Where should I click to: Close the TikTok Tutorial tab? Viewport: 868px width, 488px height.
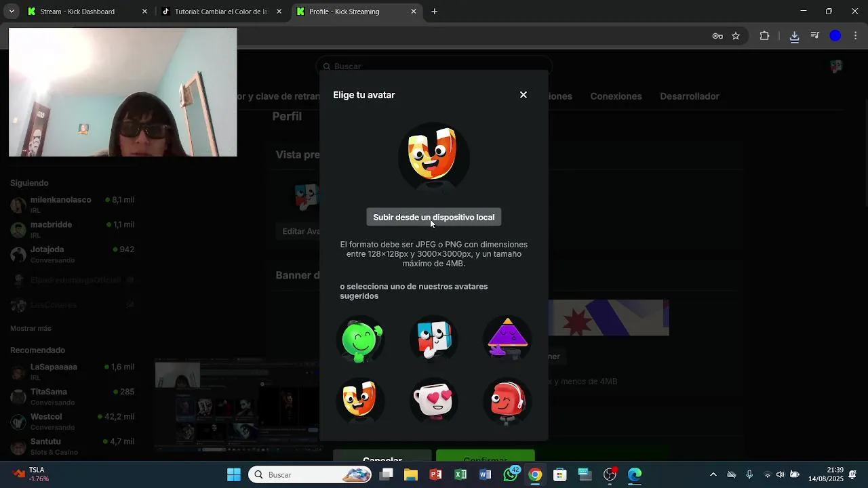(279, 12)
